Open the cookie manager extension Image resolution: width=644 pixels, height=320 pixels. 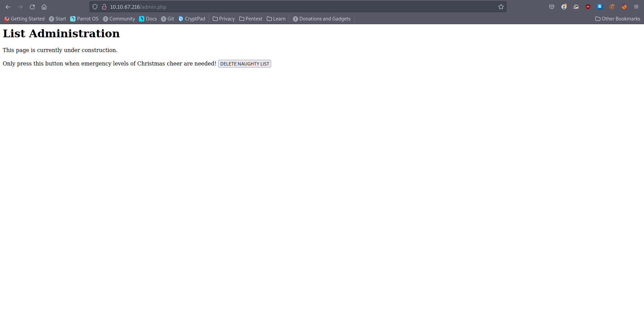[612, 7]
